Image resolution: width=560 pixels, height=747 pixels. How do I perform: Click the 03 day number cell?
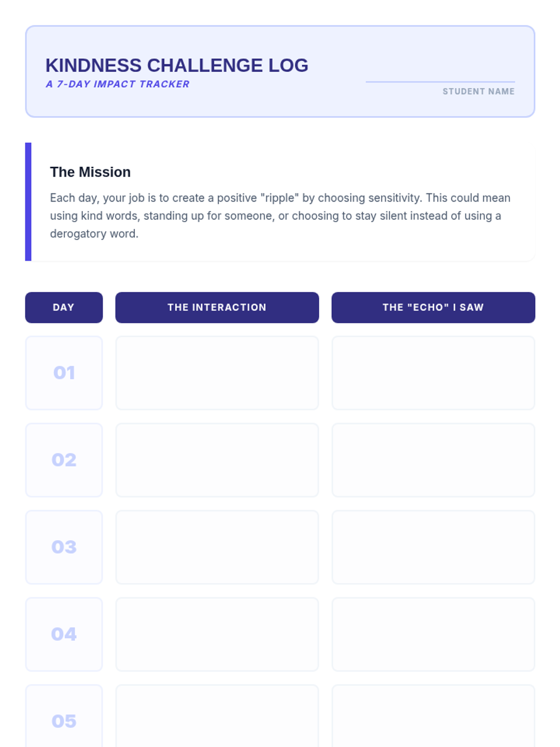coord(64,547)
